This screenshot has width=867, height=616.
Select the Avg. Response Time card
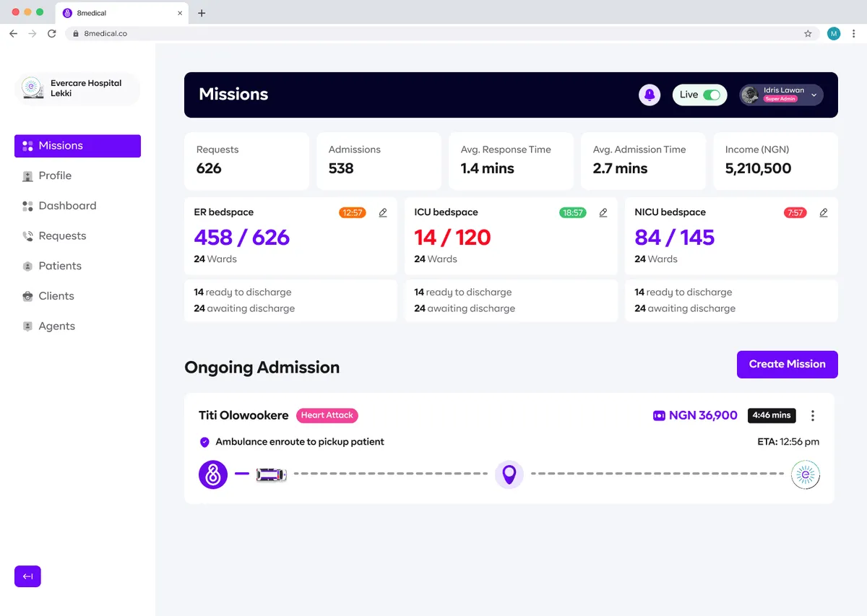coord(511,160)
